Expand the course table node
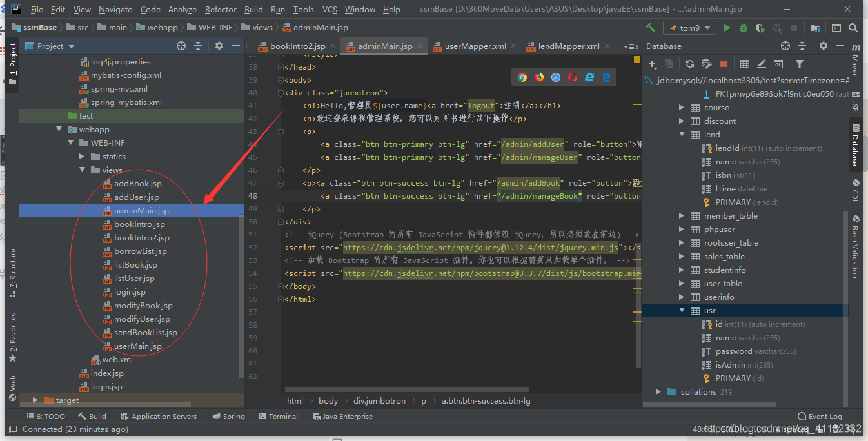 click(x=682, y=108)
